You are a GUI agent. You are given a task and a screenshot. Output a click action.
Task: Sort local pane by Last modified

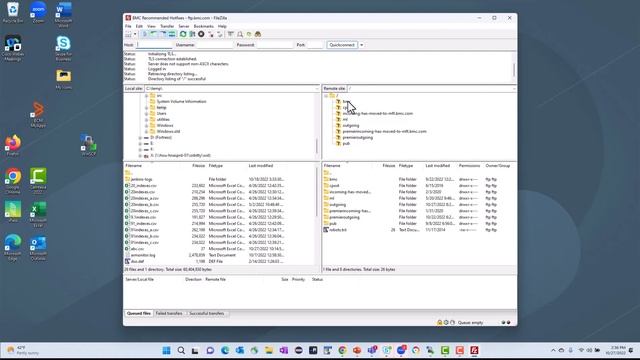[261, 166]
